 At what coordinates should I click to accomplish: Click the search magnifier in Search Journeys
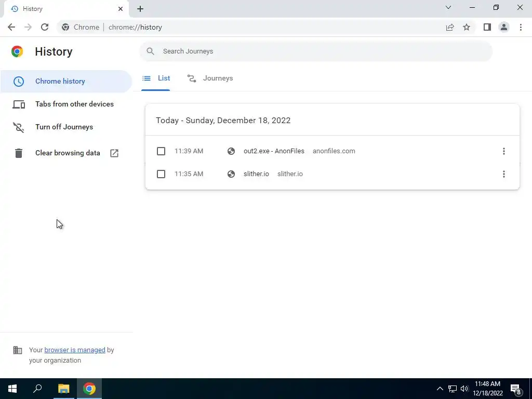point(150,51)
